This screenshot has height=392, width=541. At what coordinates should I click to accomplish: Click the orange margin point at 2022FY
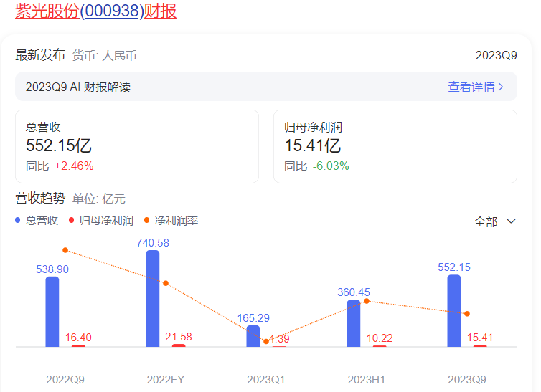(166, 283)
